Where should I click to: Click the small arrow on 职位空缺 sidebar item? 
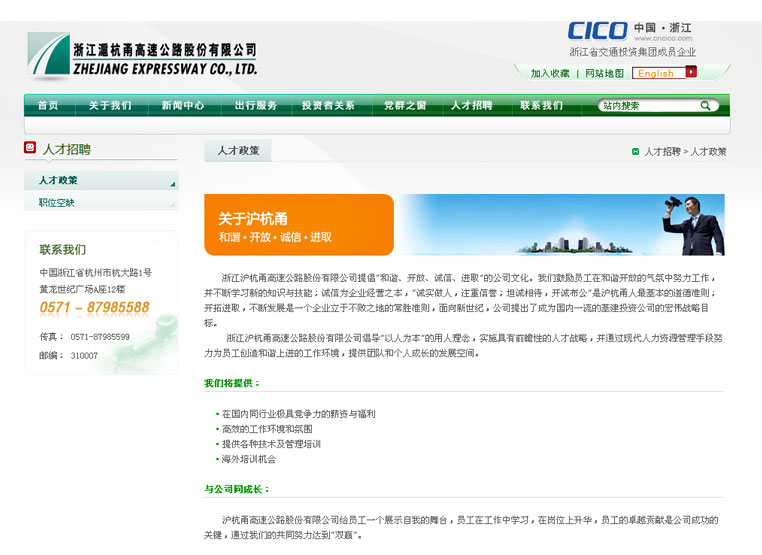point(173,206)
